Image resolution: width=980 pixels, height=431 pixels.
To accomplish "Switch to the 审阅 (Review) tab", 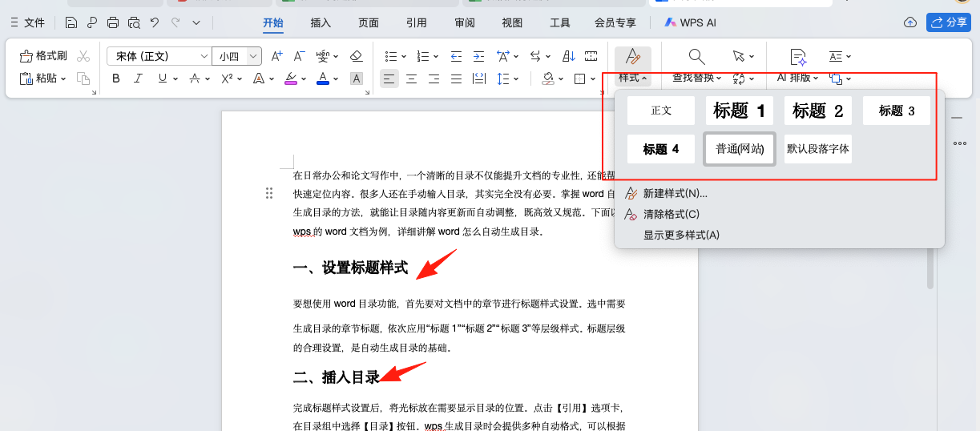I will [465, 22].
